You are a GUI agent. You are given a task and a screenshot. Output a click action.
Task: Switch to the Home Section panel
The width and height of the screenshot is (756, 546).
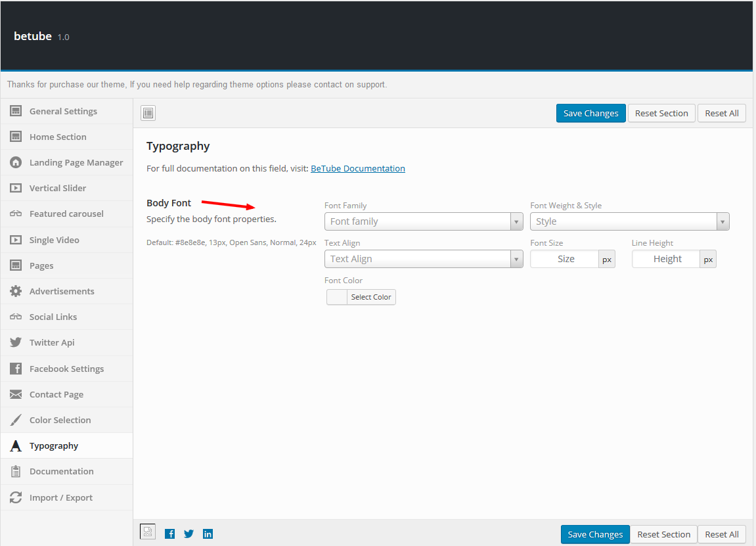point(59,137)
